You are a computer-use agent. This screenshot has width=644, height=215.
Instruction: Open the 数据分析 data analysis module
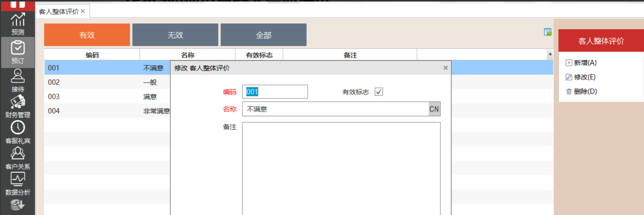tap(18, 184)
